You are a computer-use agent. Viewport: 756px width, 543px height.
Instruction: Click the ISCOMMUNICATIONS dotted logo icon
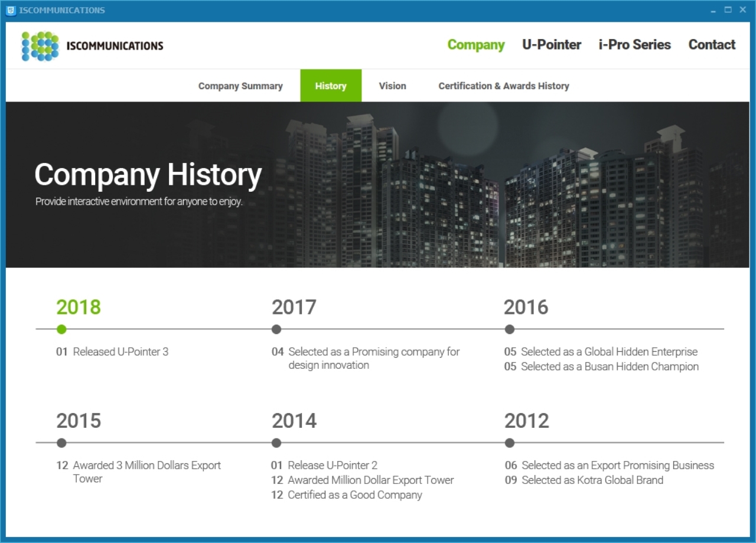tap(40, 46)
